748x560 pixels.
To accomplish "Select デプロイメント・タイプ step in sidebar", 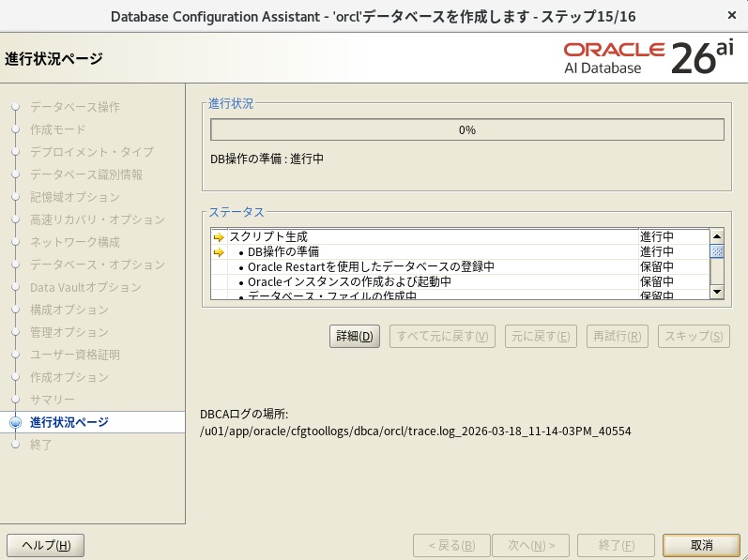I will 92,152.
